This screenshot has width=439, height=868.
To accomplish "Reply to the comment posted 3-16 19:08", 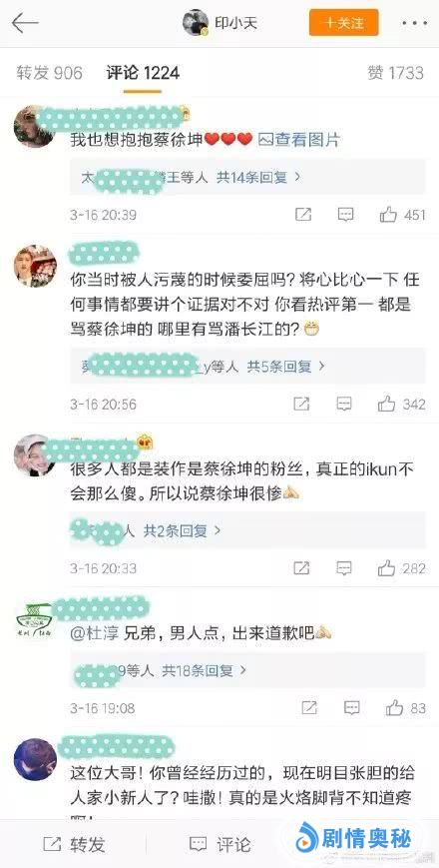I will pos(352,707).
